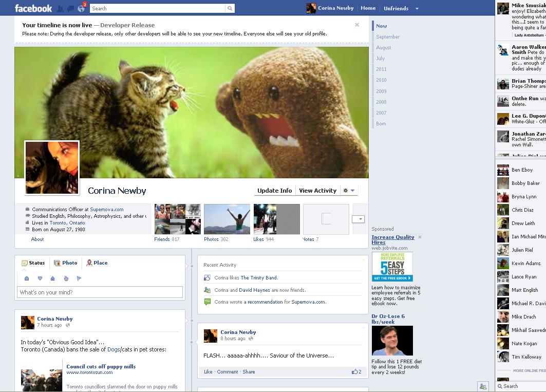Focus the top Search field

point(157,8)
